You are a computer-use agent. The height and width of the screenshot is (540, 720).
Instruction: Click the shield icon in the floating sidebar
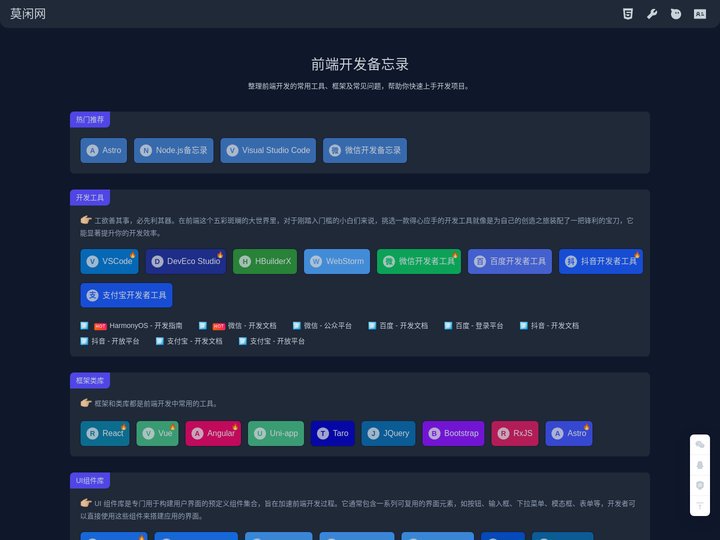[x=700, y=485]
